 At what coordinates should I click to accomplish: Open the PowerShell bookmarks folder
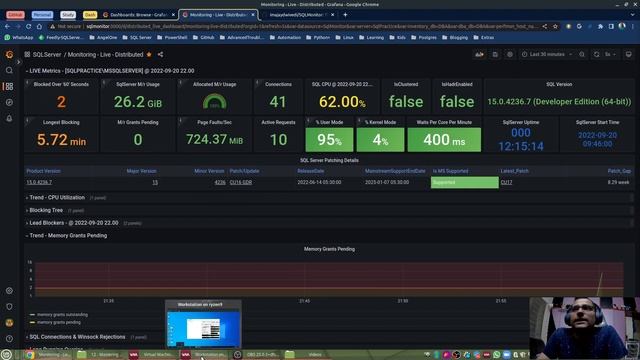pyautogui.click(x=172, y=37)
